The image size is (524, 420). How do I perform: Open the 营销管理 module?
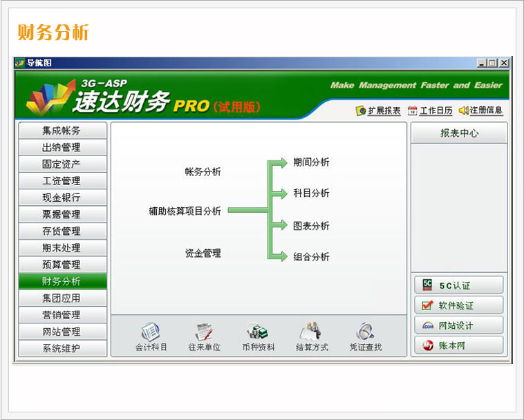62,315
